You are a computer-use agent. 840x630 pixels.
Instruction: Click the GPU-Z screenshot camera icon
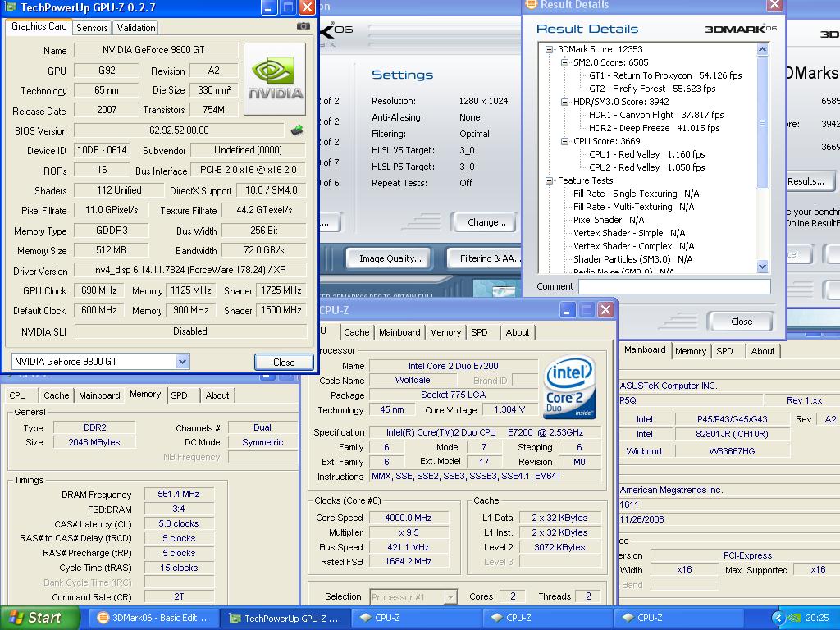tap(304, 25)
